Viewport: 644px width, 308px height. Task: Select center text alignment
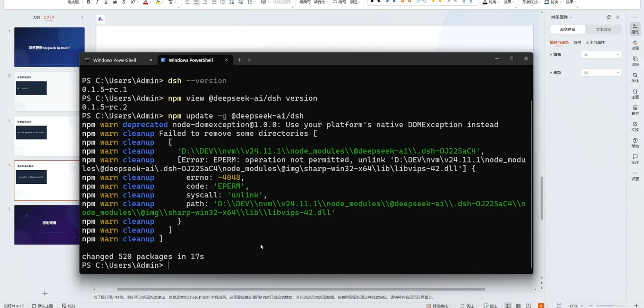(x=196, y=2)
